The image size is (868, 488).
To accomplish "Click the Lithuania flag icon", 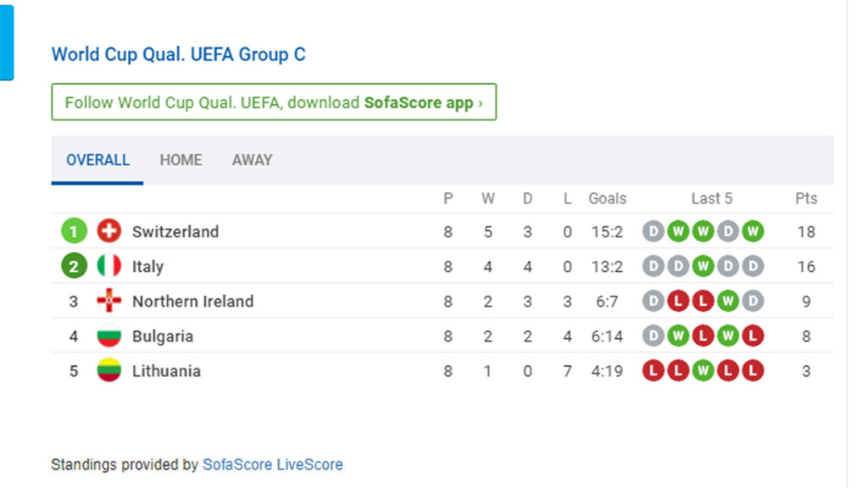I will pos(109,370).
